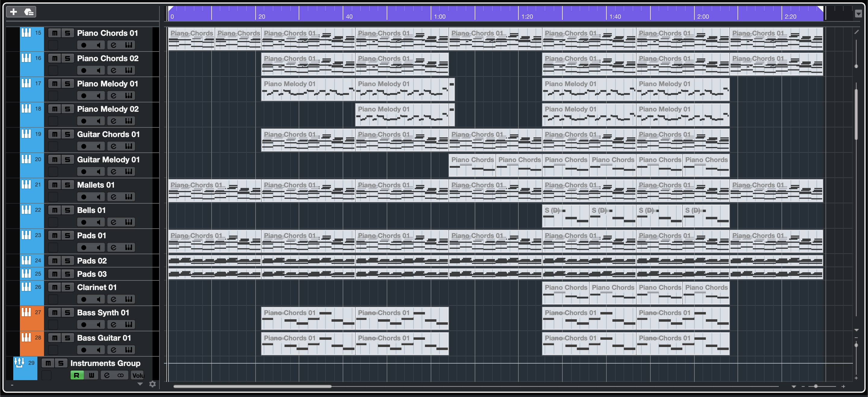Expand track list dropdown triangle near gear
This screenshot has width=868, height=397.
140,384
